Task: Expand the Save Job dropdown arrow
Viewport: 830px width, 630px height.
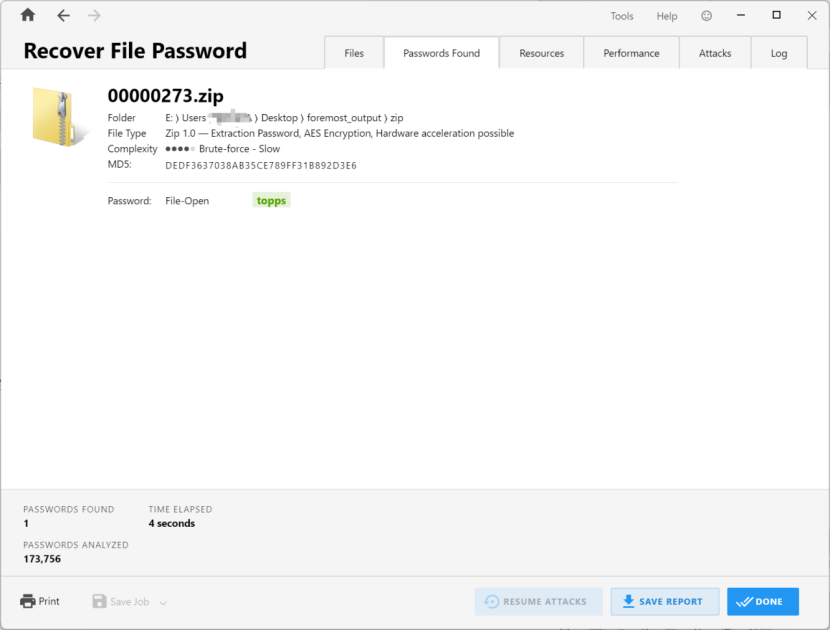Action: (163, 602)
